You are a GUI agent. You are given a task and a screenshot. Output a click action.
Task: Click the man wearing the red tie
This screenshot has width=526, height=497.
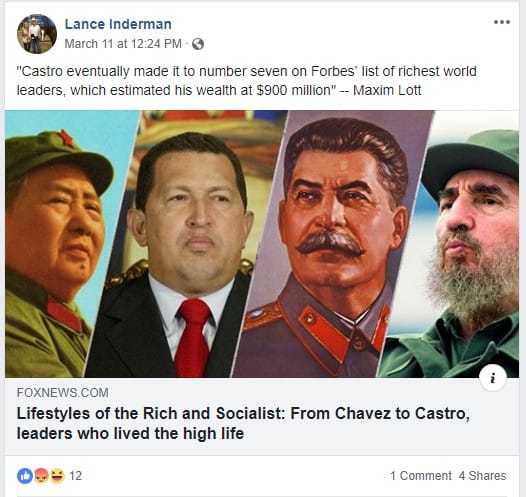tap(188, 255)
